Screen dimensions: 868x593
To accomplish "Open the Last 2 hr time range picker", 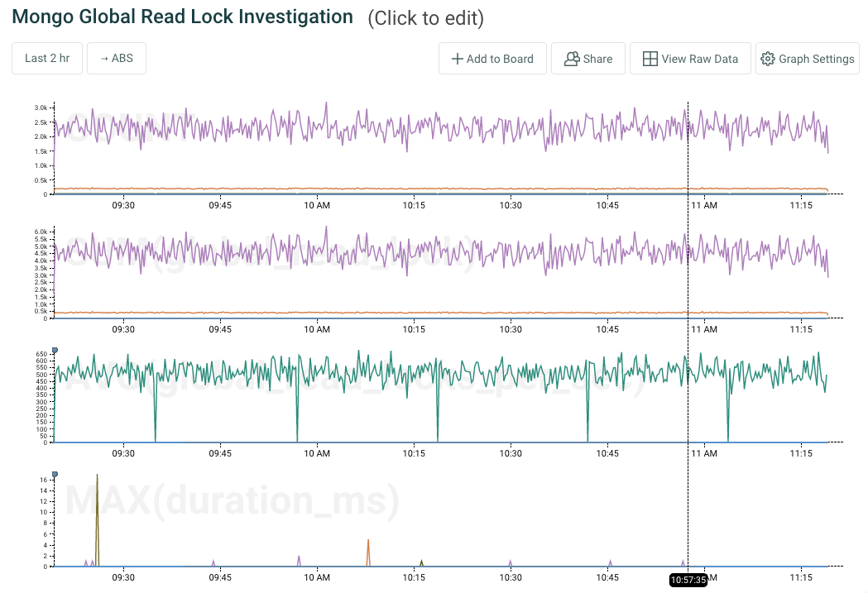I will (47, 58).
